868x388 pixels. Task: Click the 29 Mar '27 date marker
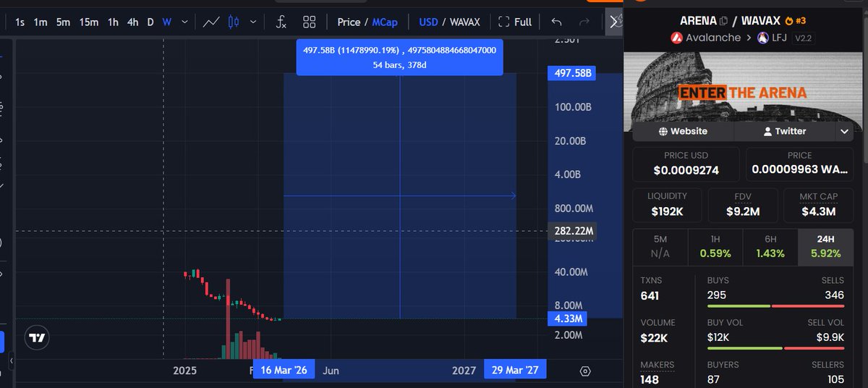point(515,370)
